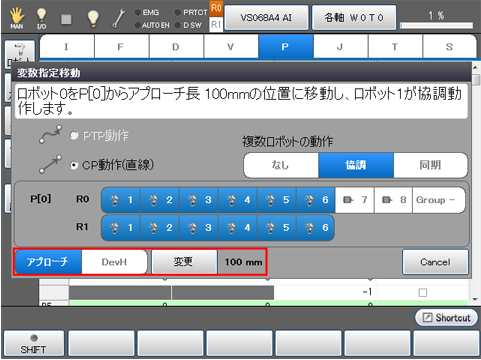Toggle R0 axis 2 joint icon
Viewport: 481px width, 360px height.
(x=160, y=200)
